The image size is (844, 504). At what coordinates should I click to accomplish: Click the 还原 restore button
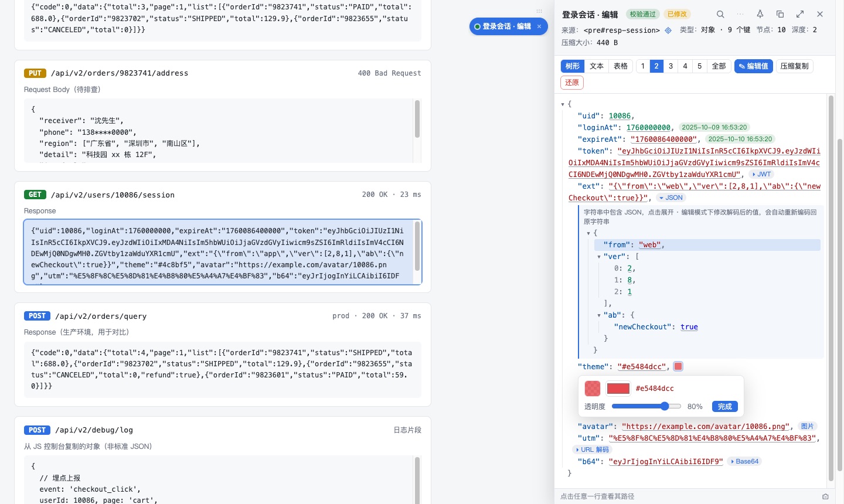tap(572, 83)
